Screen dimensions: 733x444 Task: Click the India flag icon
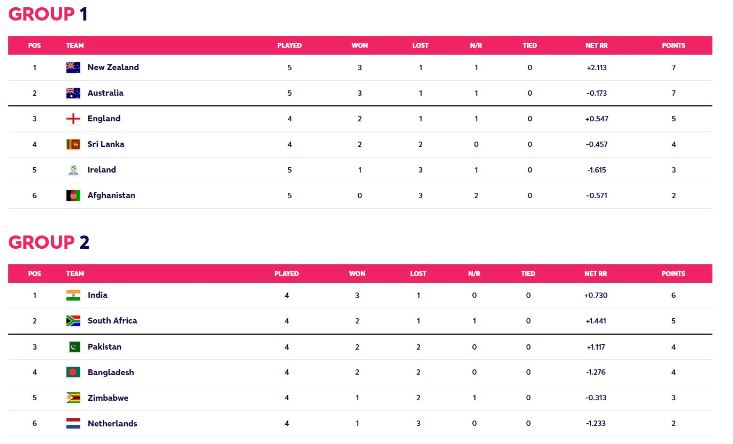(73, 295)
